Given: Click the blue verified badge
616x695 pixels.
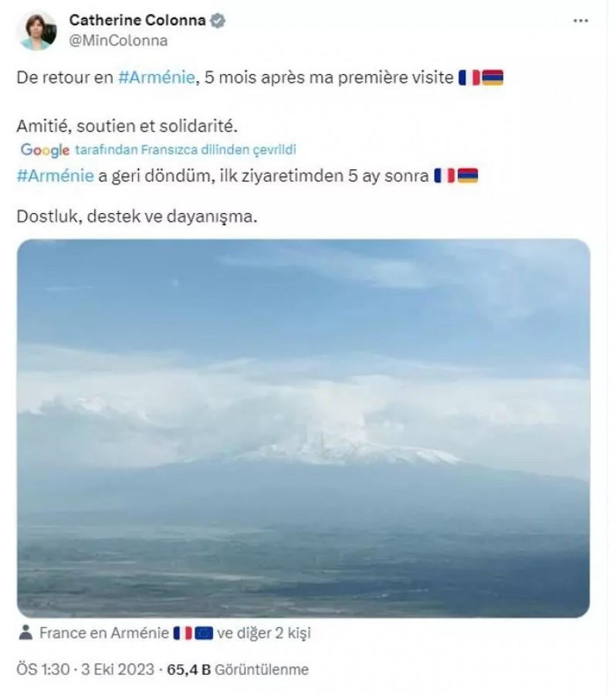Looking at the screenshot, I should coord(218,22).
